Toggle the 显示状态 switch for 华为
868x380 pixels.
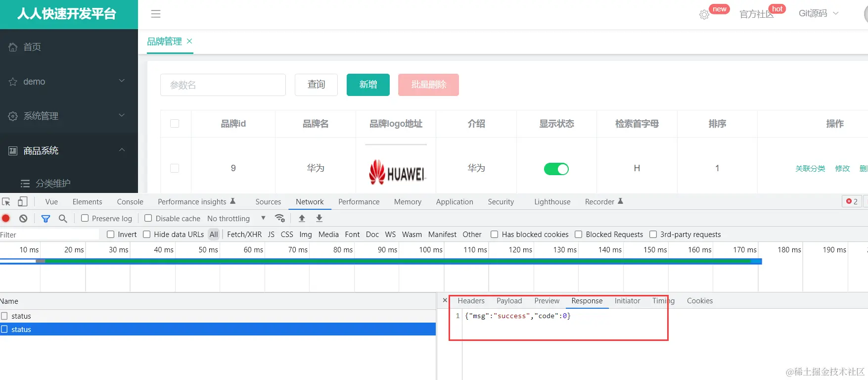(x=556, y=169)
